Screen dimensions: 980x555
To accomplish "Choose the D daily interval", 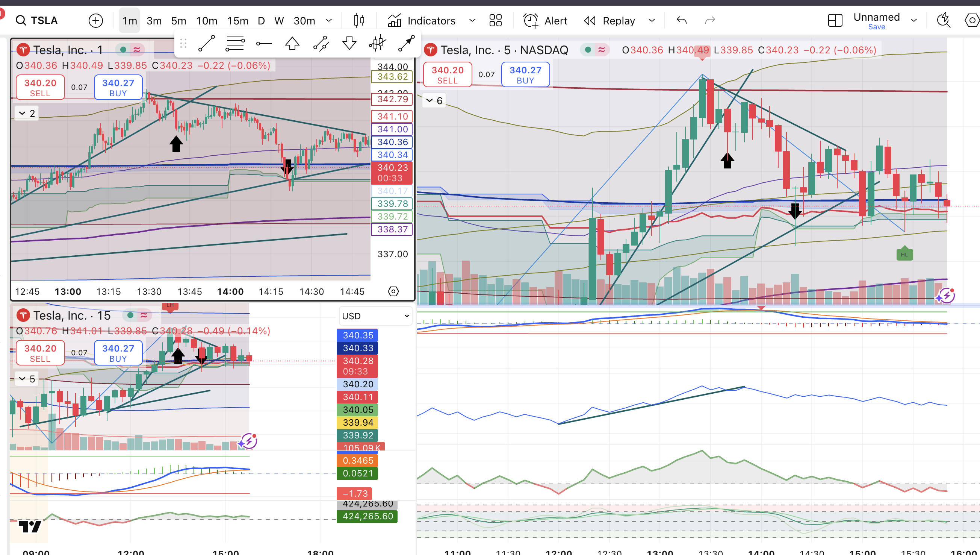I will click(x=261, y=21).
